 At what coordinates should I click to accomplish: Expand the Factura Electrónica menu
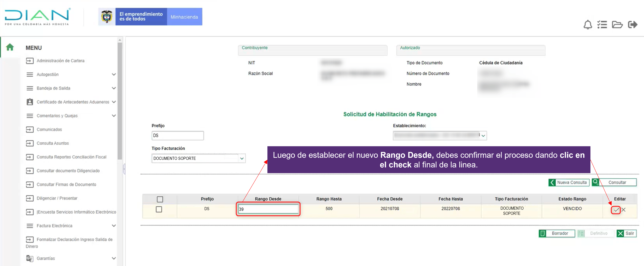[114, 225]
